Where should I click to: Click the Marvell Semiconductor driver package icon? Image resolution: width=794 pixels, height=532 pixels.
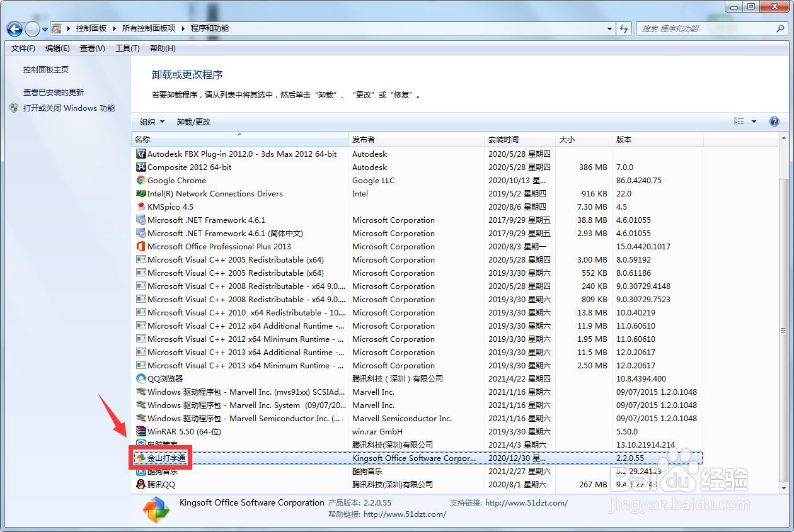coord(141,418)
